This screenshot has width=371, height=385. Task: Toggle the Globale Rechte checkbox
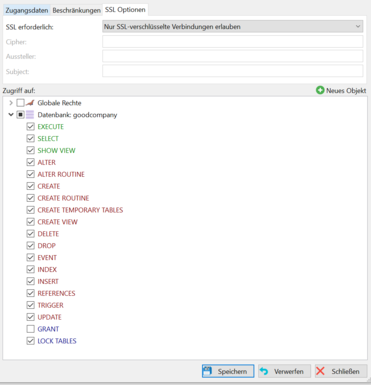coord(20,103)
